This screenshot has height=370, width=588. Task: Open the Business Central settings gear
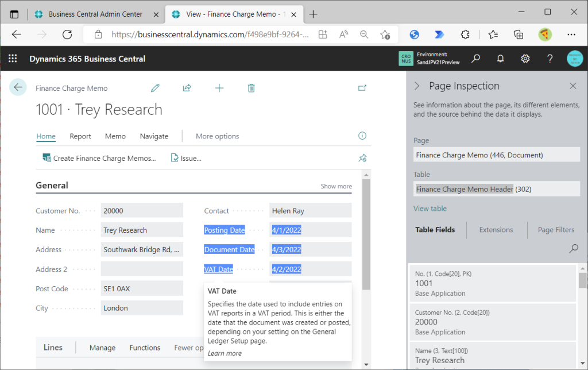tap(525, 59)
